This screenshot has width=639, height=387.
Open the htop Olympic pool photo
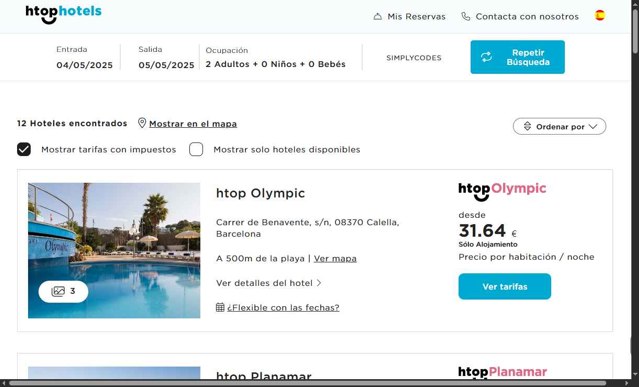point(114,250)
